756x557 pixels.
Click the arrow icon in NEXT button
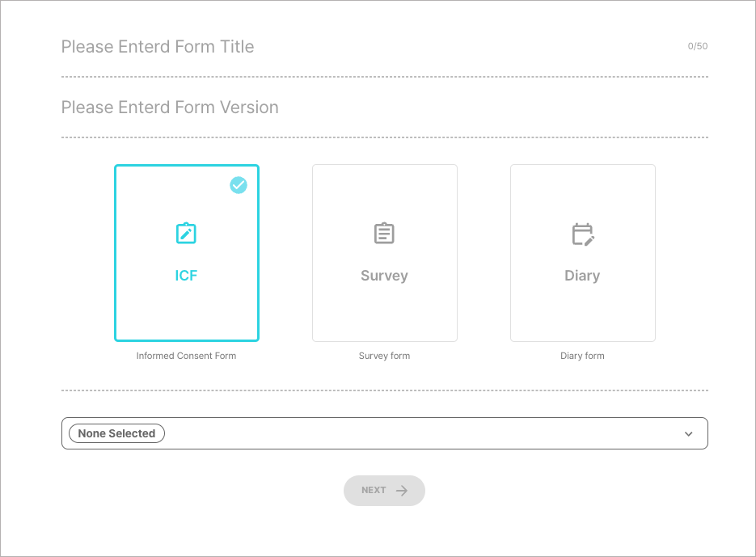pos(402,491)
